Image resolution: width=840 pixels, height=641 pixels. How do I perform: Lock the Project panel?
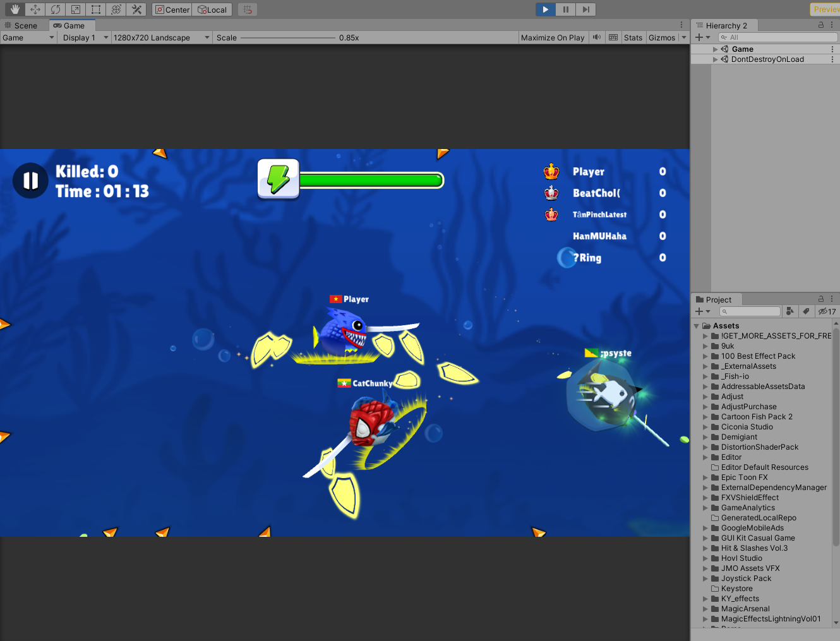[x=821, y=299]
